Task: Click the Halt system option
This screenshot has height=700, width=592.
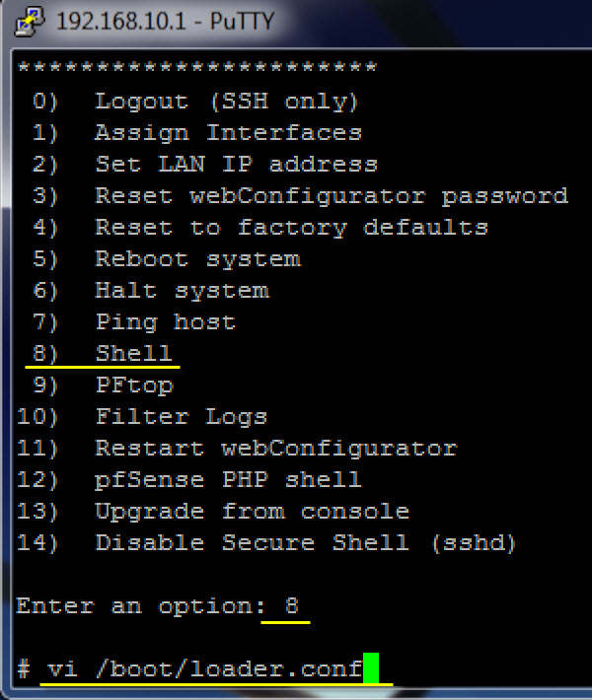Action: [x=182, y=290]
